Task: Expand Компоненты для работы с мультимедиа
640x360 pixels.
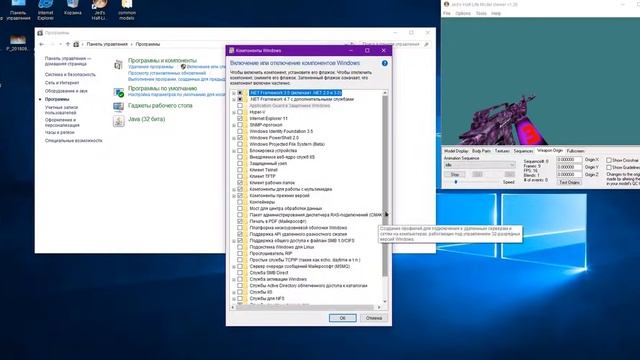Action: tap(234, 189)
